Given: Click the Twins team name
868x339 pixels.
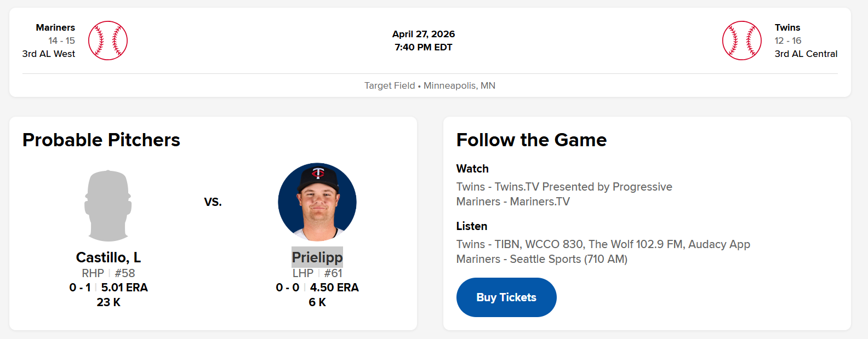Looking at the screenshot, I should (x=787, y=27).
